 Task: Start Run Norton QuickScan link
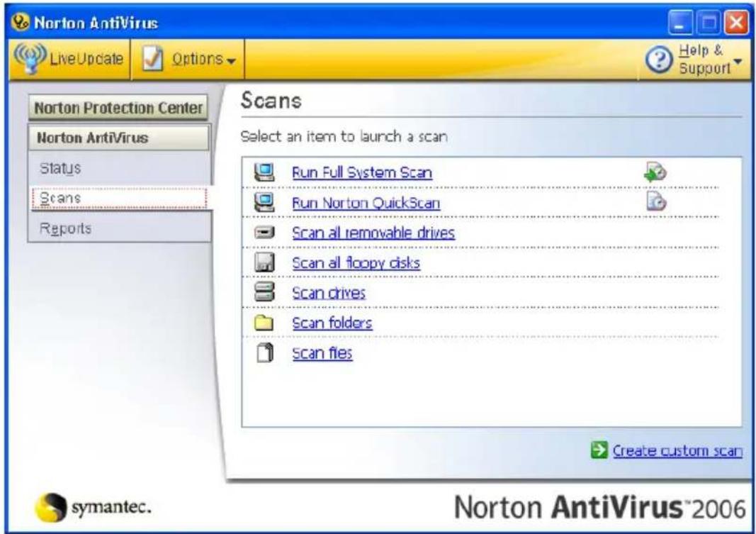pyautogui.click(x=366, y=203)
